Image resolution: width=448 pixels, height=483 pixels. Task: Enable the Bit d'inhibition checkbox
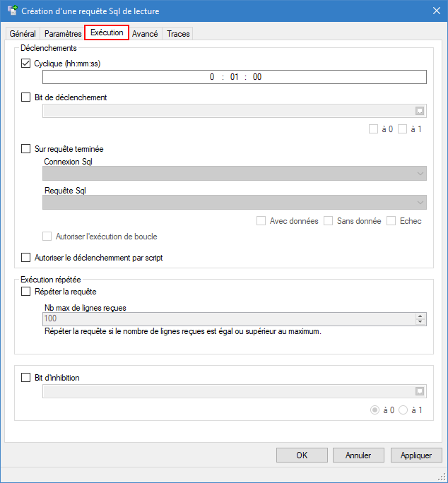[27, 378]
